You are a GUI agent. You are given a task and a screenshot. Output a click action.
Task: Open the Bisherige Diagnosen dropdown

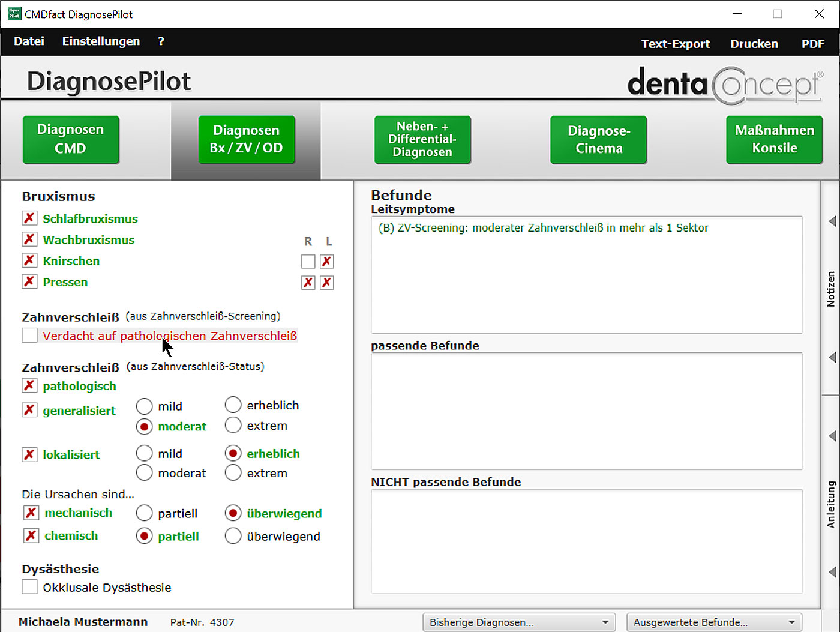[519, 622]
